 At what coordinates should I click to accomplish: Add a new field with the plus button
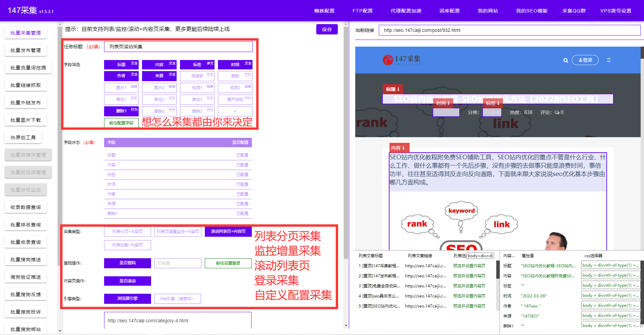point(235,111)
